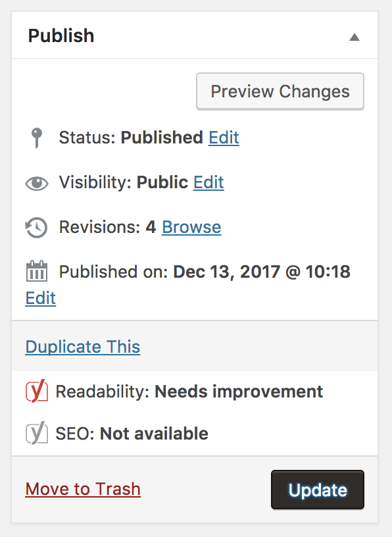Click the red Yoast readability icon
This screenshot has width=392, height=537.
(x=37, y=391)
